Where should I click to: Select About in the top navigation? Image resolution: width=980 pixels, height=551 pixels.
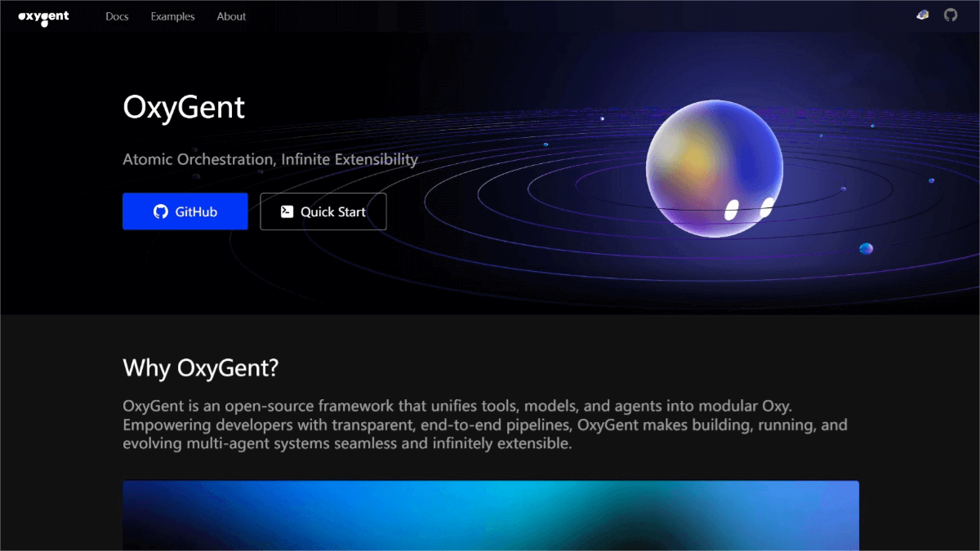click(231, 16)
